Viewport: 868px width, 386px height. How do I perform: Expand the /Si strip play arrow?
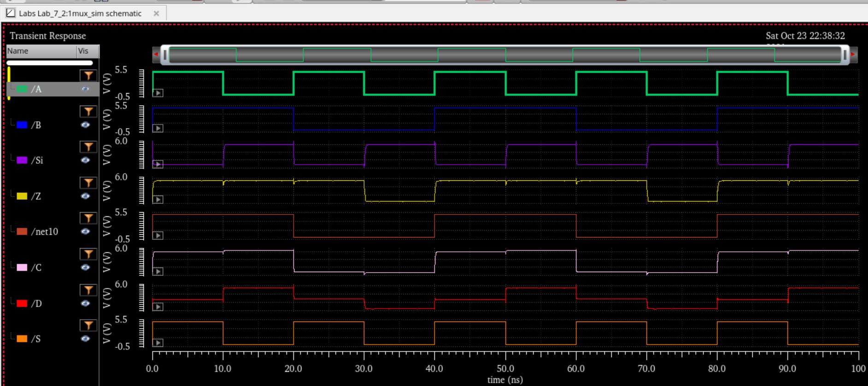[158, 164]
